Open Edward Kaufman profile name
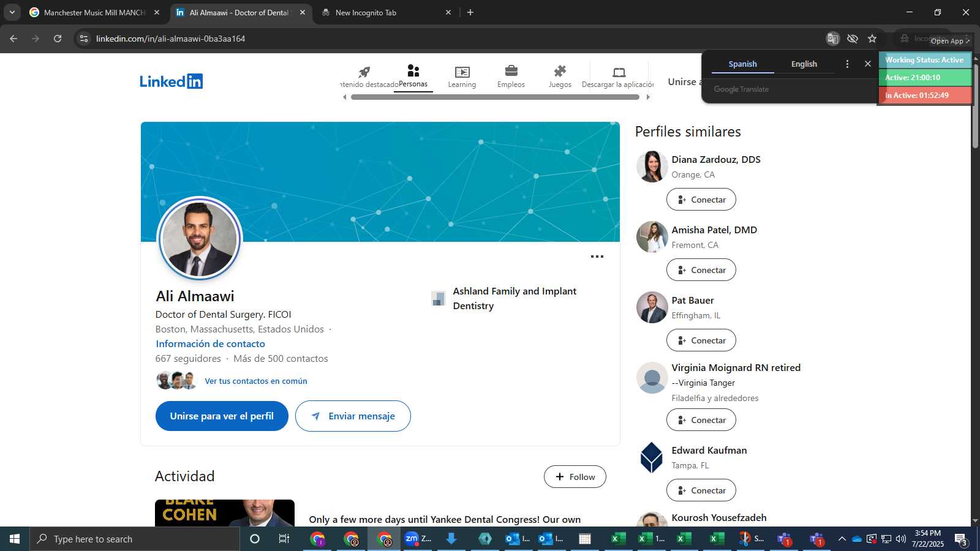980x551 pixels. coord(709,451)
